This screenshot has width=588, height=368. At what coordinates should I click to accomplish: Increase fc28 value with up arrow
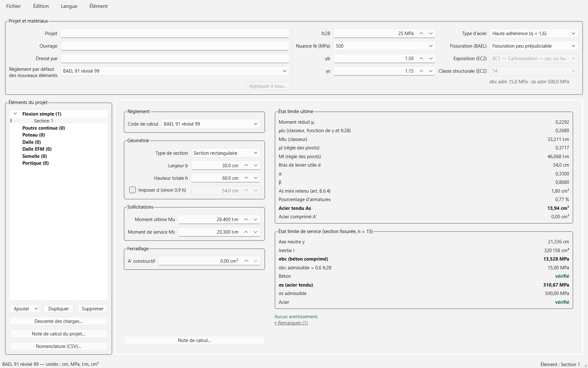pos(421,34)
